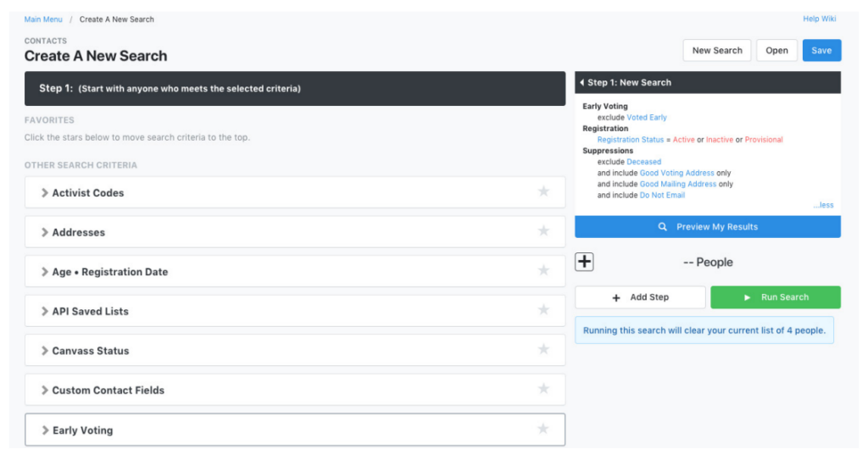
Task: Open the Canvass Status expander
Action: coord(45,351)
